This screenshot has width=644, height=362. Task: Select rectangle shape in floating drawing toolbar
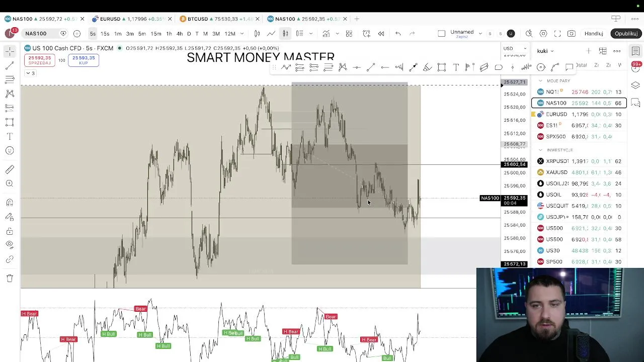coord(441,67)
